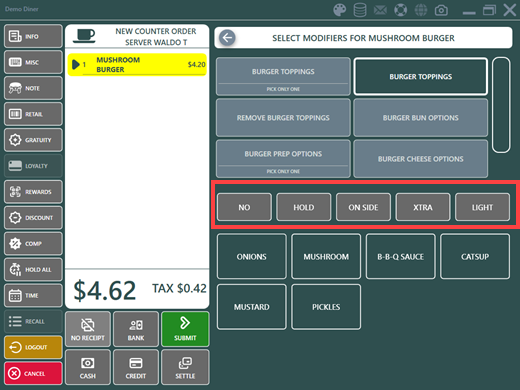Click the globe icon in title bar
The width and height of the screenshot is (520, 390).
(421, 10)
